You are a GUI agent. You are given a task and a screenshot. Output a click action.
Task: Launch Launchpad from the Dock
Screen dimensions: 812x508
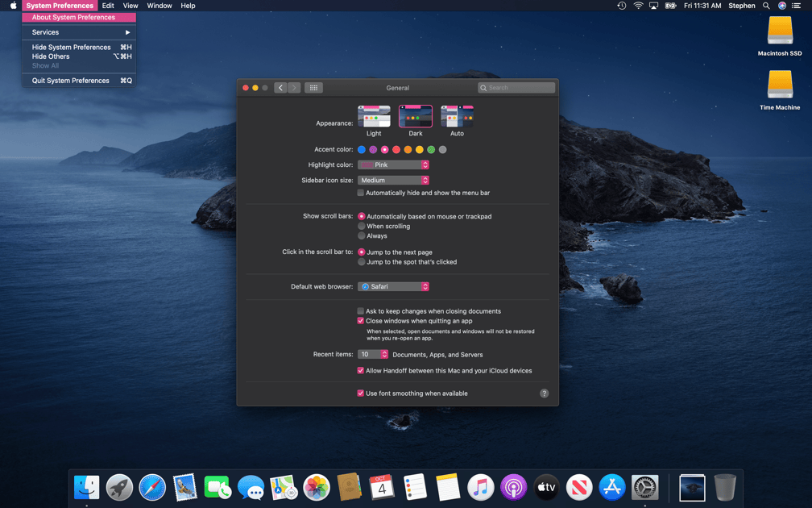pyautogui.click(x=119, y=487)
